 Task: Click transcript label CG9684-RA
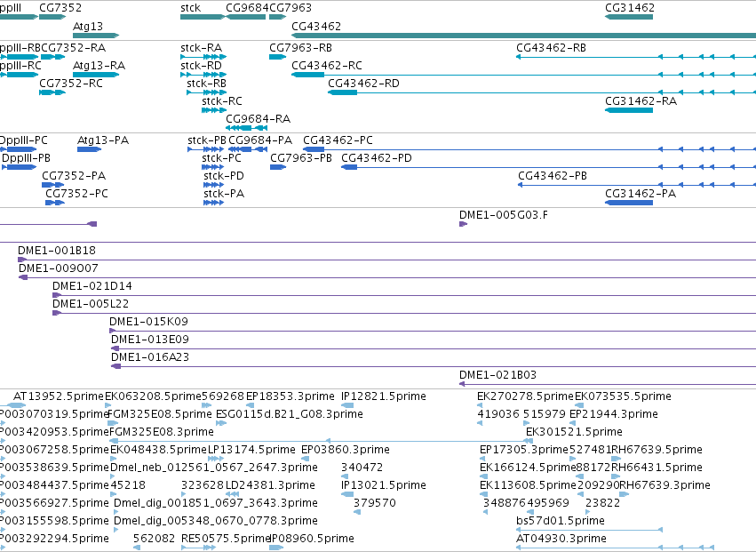pyautogui.click(x=258, y=119)
